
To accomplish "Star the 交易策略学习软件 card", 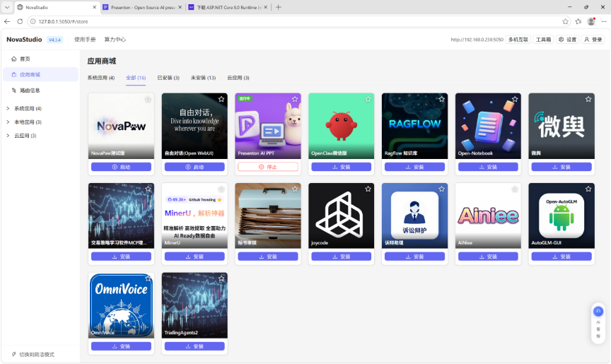I will tap(148, 189).
